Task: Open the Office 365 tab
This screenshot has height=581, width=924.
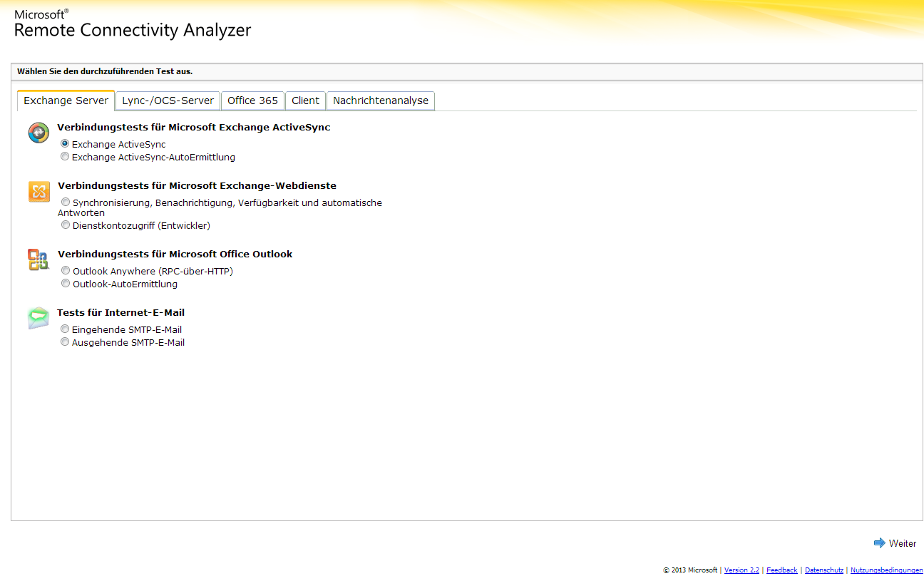Action: (252, 101)
